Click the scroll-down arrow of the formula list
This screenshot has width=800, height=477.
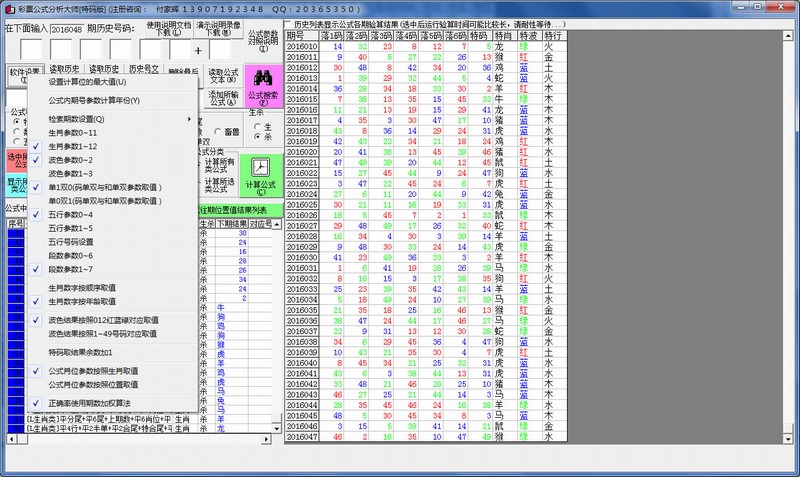tap(277, 427)
